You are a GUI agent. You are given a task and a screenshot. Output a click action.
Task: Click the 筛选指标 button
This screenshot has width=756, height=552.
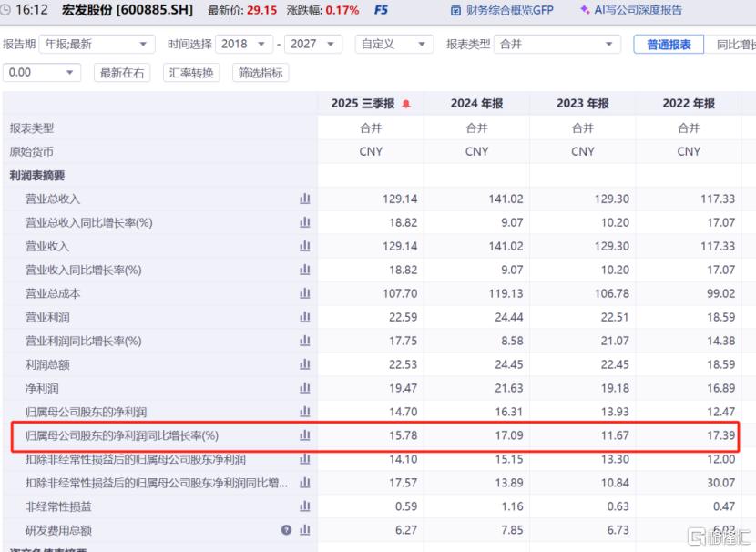tap(261, 73)
